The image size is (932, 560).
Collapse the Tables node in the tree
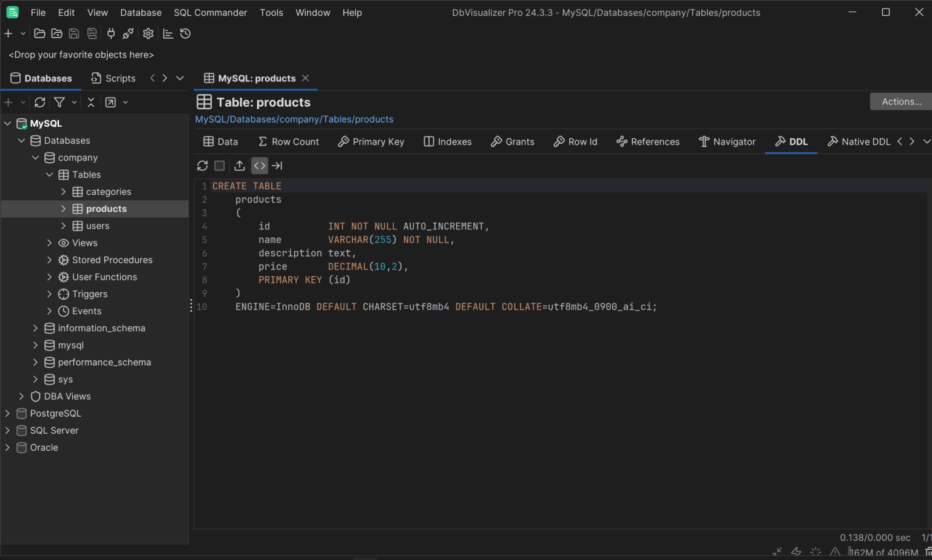[50, 174]
